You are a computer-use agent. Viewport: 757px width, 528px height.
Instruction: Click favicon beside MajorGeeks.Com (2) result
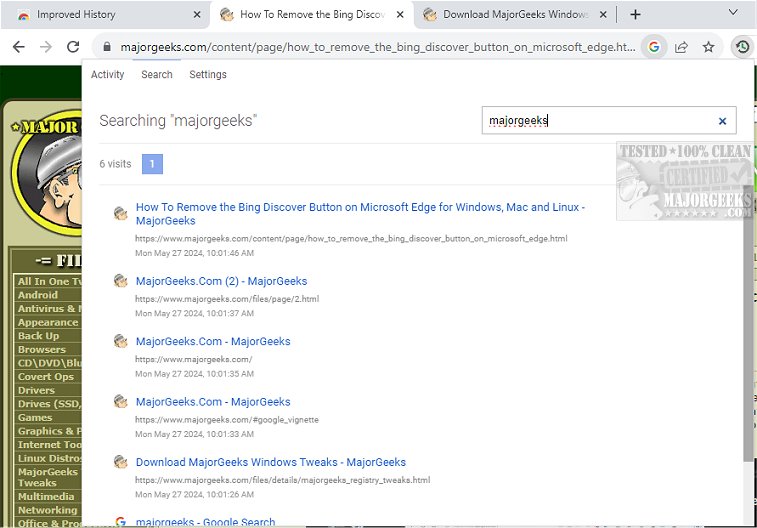(120, 280)
